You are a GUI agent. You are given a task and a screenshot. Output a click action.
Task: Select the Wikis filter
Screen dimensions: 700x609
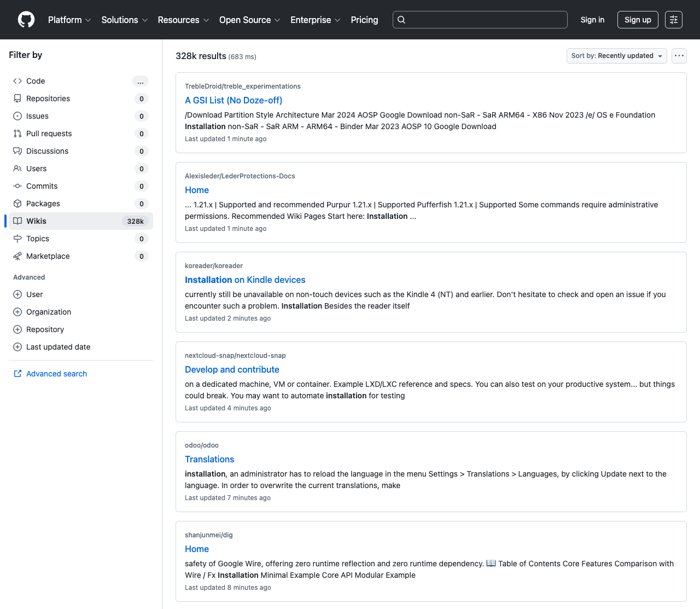pyautogui.click(x=81, y=221)
